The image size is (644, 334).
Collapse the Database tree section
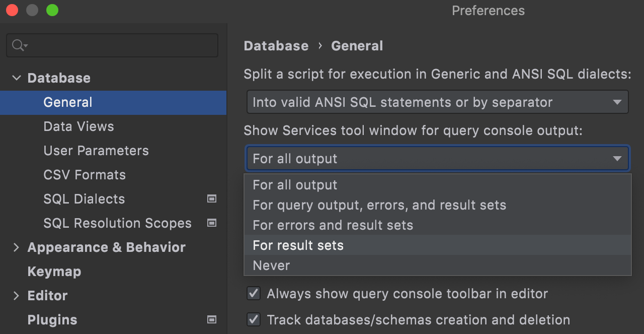[x=17, y=78]
